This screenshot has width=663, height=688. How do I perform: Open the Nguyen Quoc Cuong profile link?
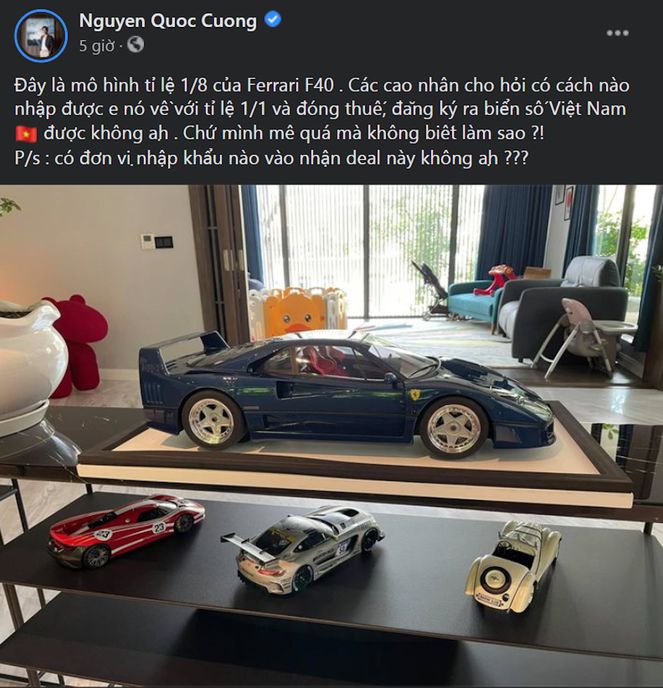168,21
